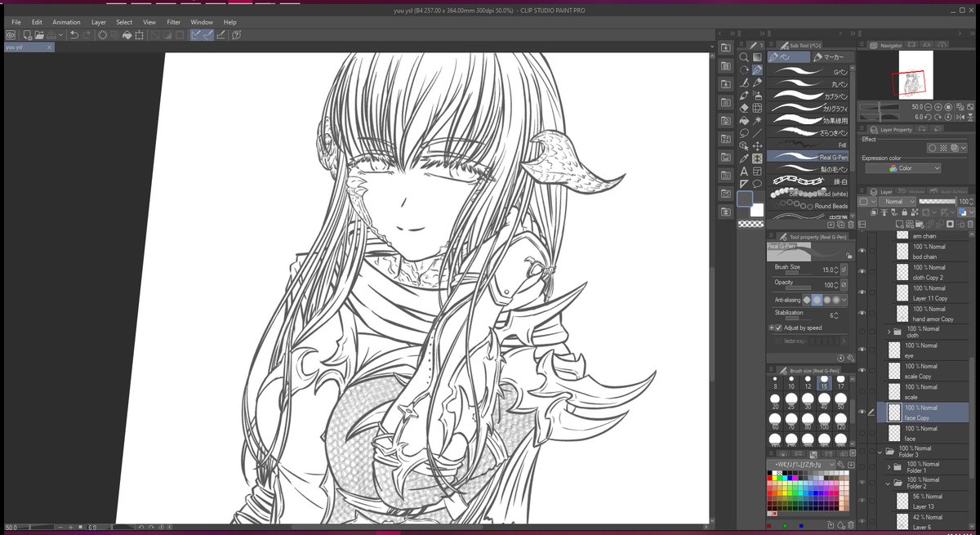
Task: Open the Filter menu
Action: pos(174,22)
